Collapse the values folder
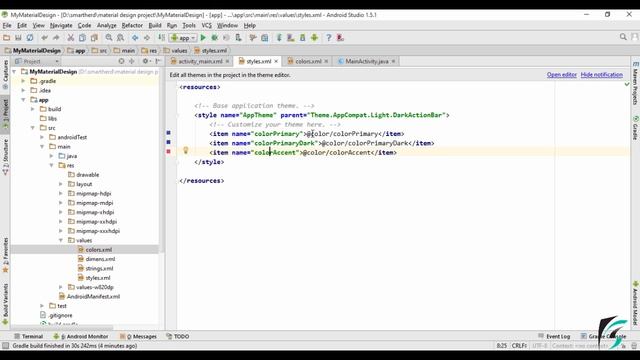The width and height of the screenshot is (640, 360). 61,240
